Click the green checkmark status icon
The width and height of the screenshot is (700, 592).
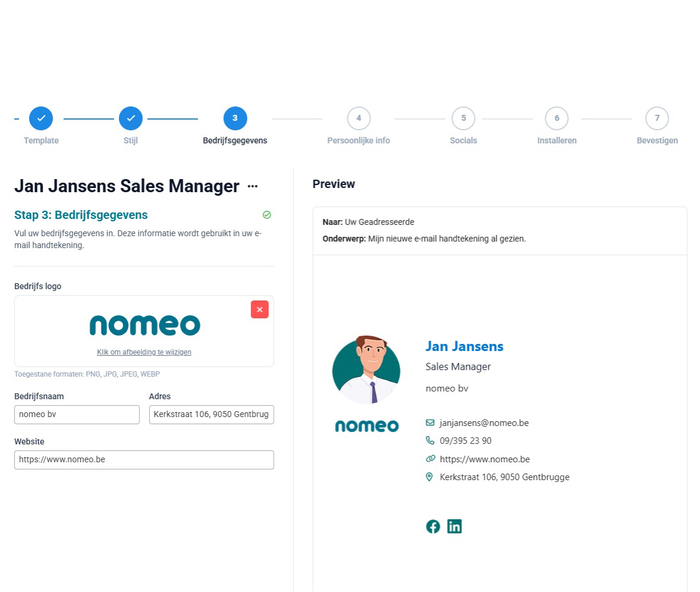[267, 215]
